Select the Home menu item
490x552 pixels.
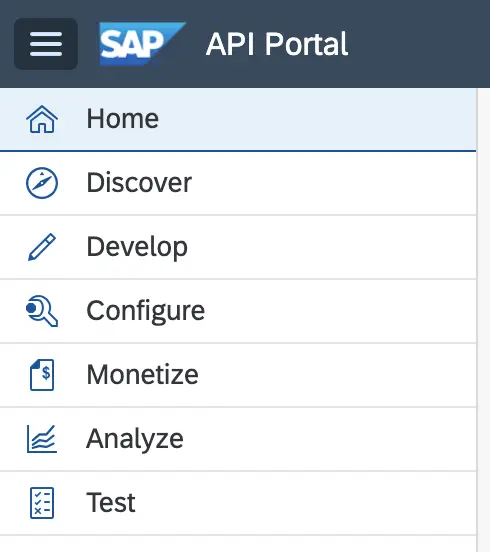click(x=238, y=120)
